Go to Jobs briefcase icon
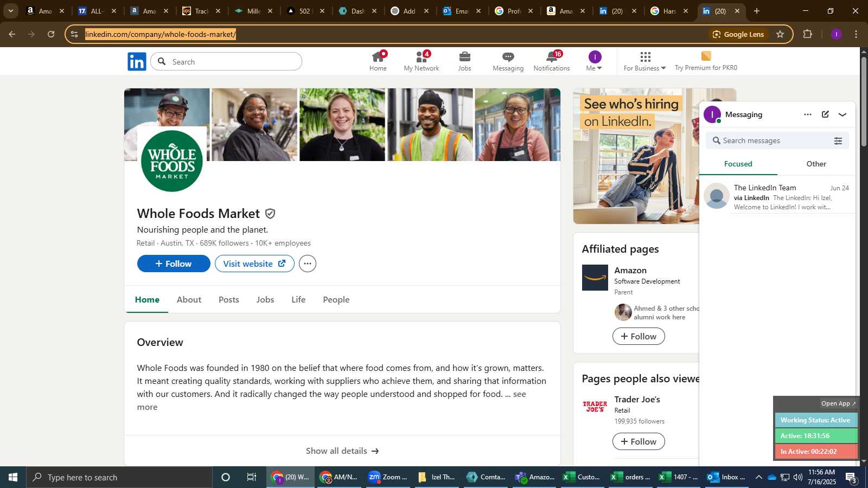The width and height of the screenshot is (868, 488). [x=464, y=61]
